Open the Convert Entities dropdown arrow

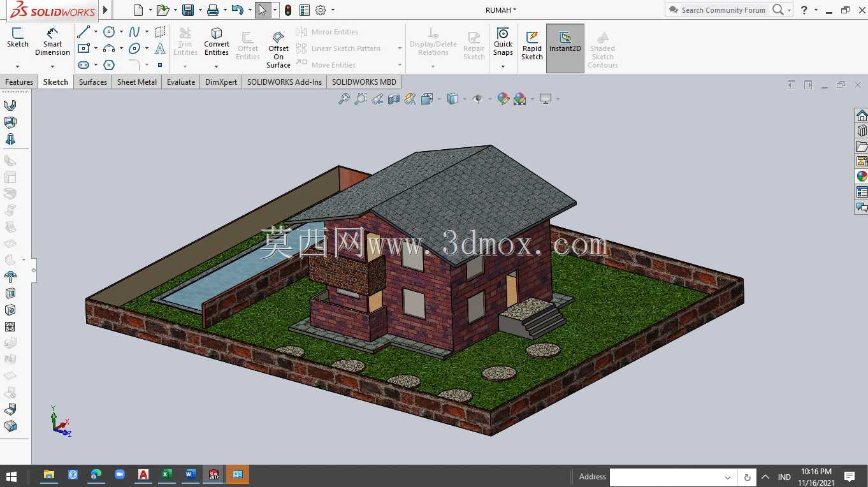pos(217,66)
